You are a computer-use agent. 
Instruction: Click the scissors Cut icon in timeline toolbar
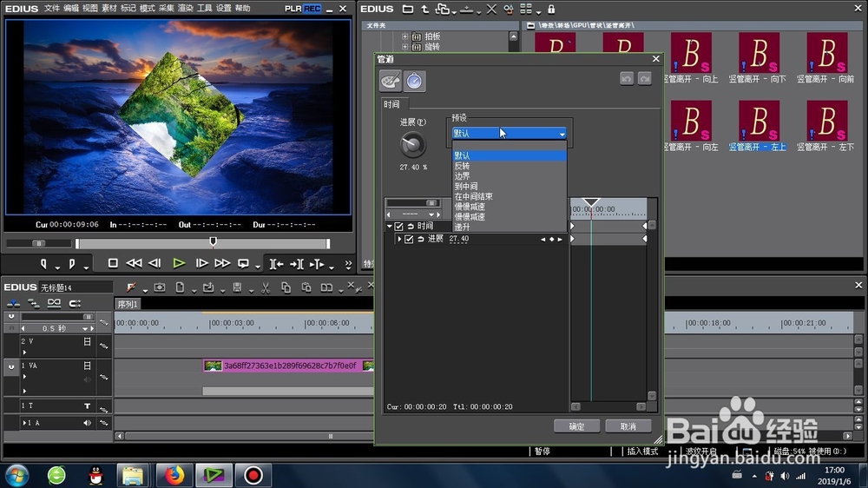coord(265,287)
